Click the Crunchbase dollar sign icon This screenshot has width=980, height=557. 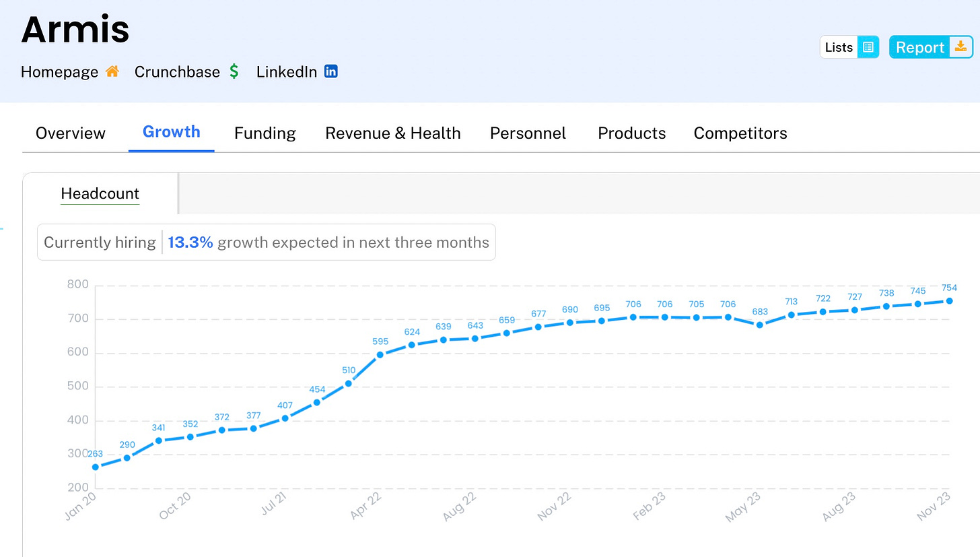[x=234, y=71]
